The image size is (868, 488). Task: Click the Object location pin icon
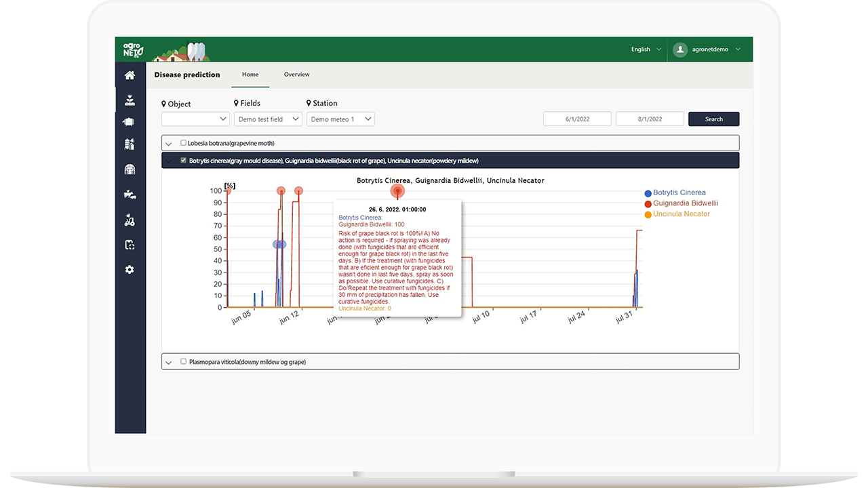(163, 104)
